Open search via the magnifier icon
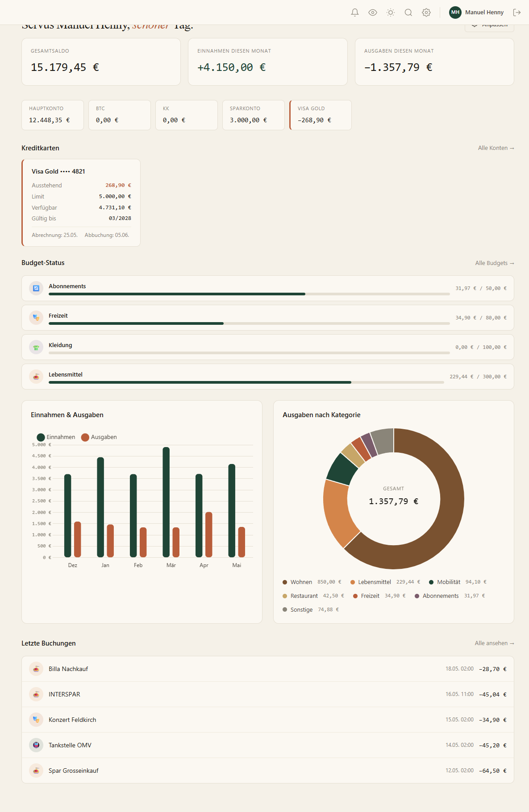This screenshot has width=529, height=812. (x=408, y=12)
